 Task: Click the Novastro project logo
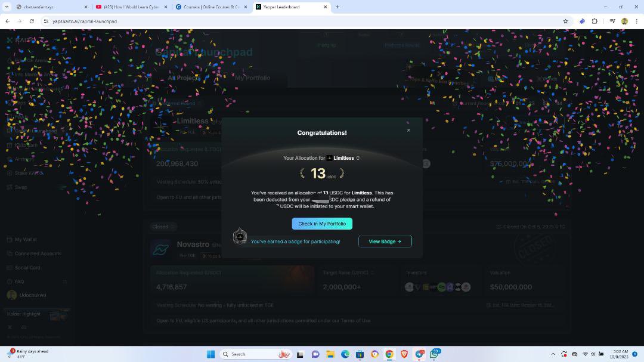click(x=160, y=249)
